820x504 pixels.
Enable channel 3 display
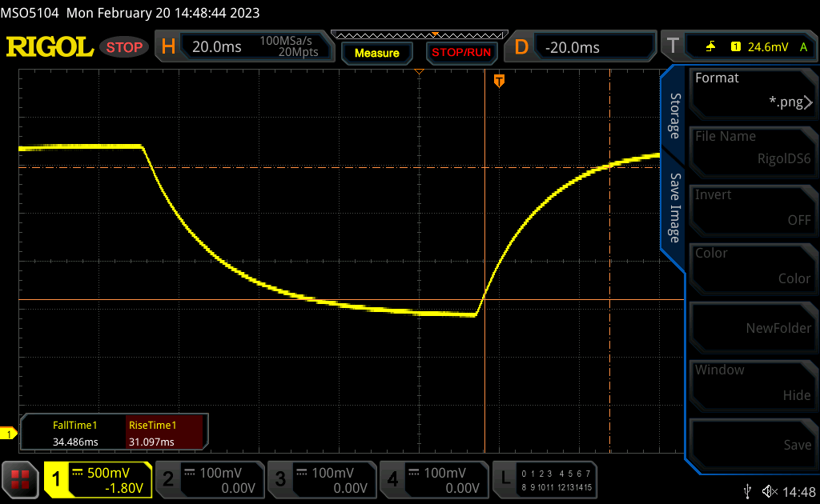pyautogui.click(x=320, y=478)
